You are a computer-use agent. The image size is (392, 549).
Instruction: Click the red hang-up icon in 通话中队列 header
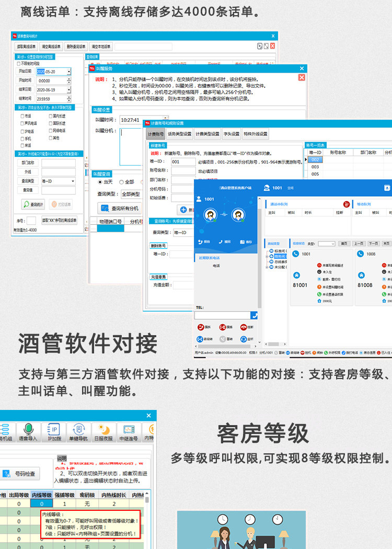pos(347,204)
